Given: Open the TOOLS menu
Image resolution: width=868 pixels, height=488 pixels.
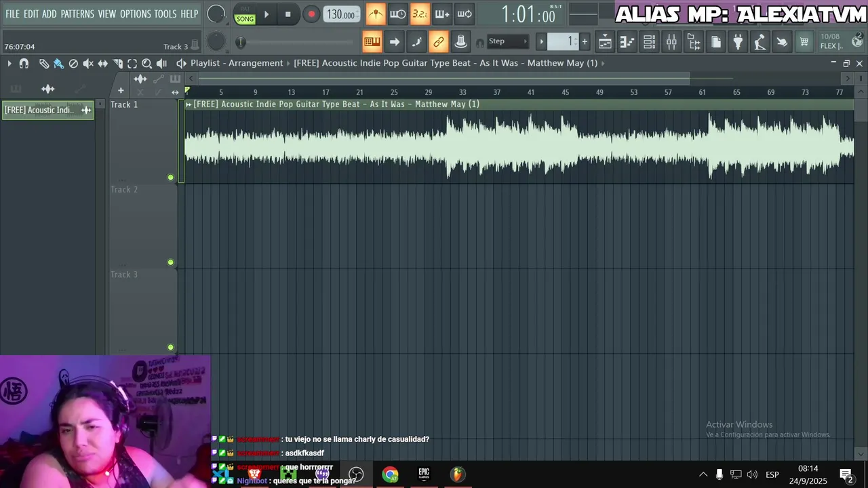Looking at the screenshot, I should (165, 14).
